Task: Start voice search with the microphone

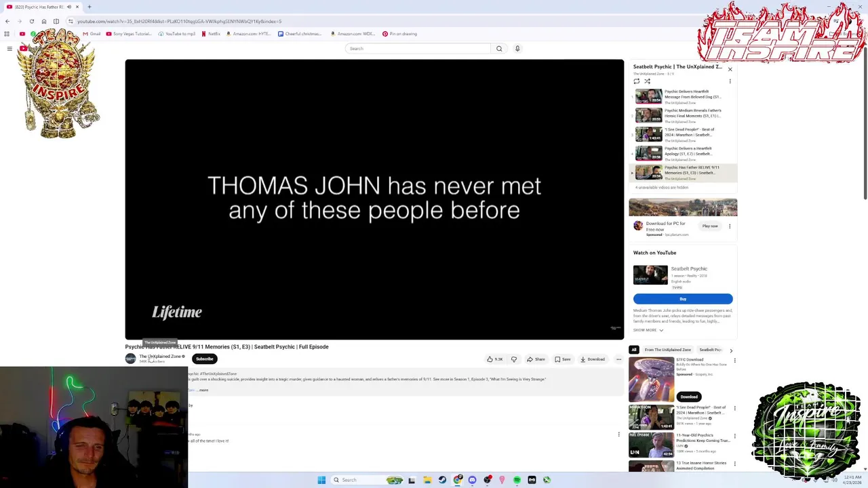Action: point(517,49)
